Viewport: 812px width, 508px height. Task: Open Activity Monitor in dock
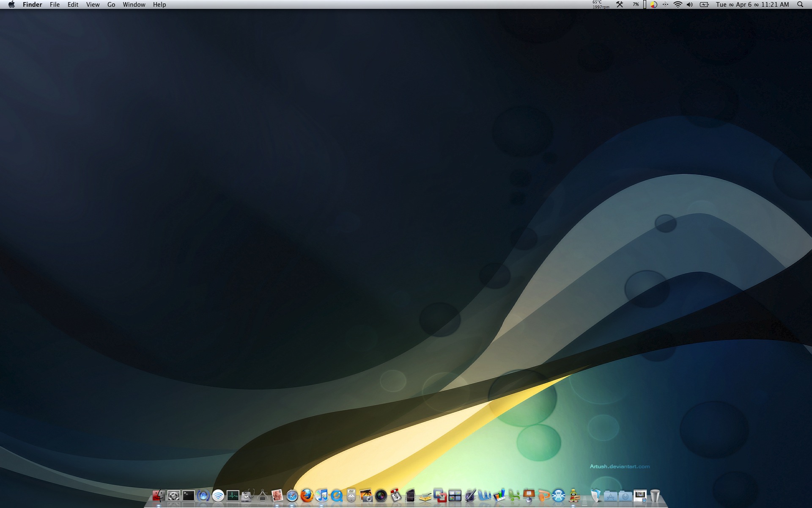(233, 496)
